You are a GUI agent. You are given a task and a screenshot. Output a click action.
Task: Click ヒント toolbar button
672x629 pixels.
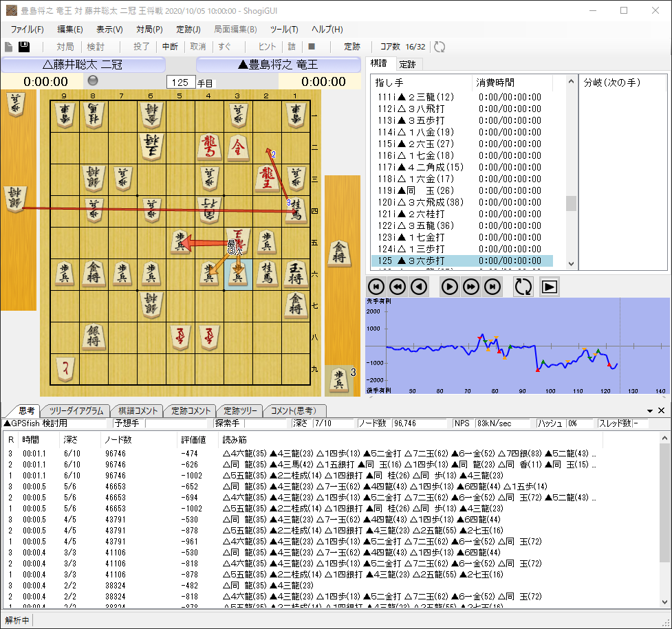pos(267,47)
